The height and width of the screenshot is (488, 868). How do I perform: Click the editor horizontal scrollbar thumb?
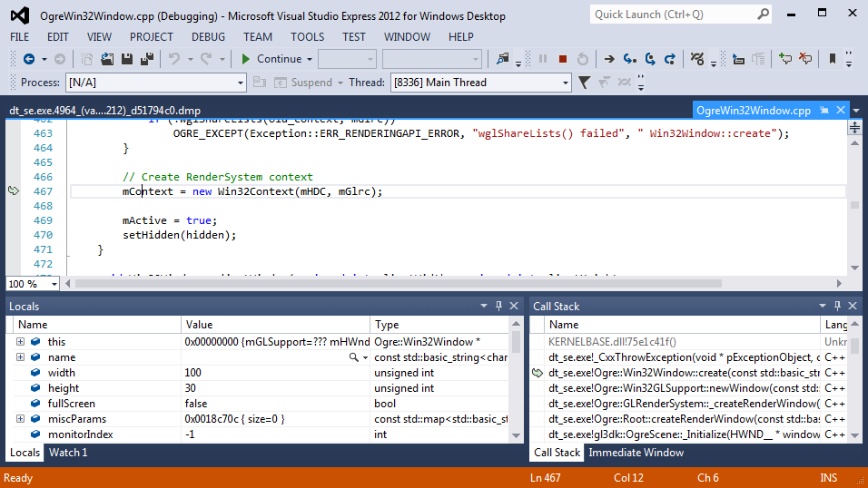[398, 284]
